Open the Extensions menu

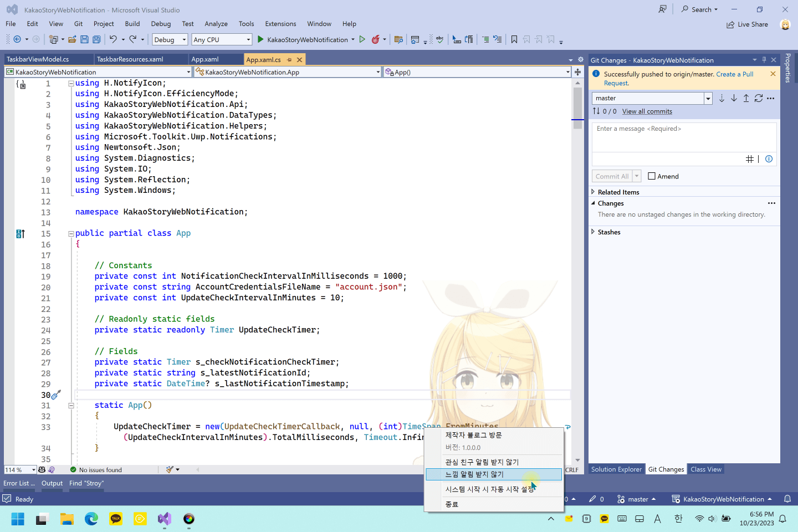tap(280, 24)
